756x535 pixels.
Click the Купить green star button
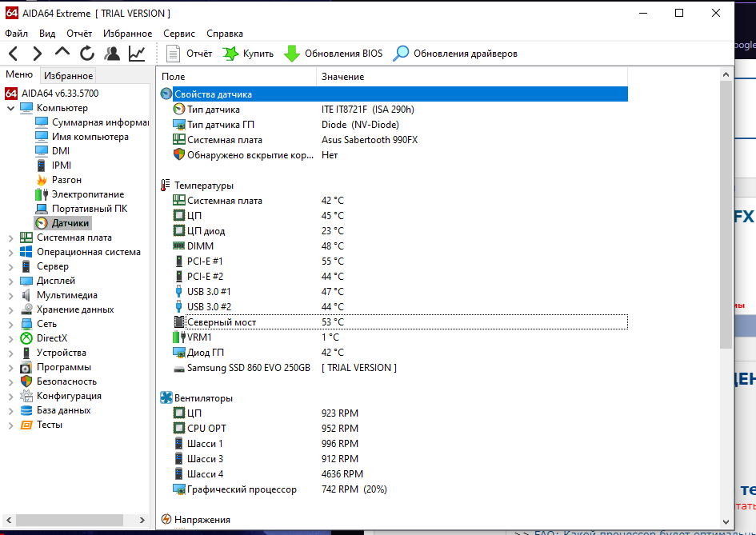coord(248,54)
